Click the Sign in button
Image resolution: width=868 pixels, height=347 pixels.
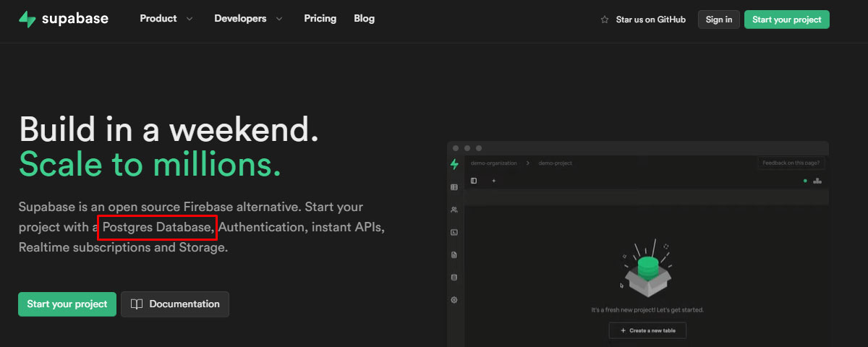[x=718, y=20]
